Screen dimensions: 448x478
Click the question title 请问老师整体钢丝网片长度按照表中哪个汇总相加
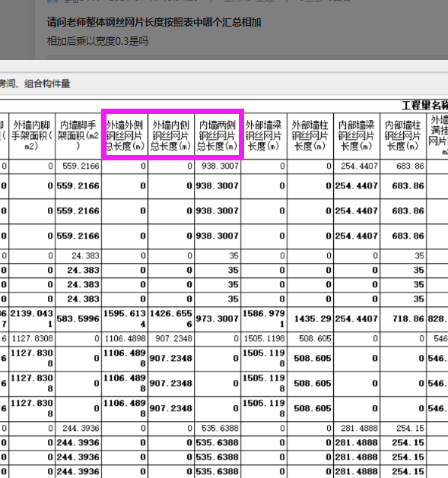pyautogui.click(x=154, y=22)
